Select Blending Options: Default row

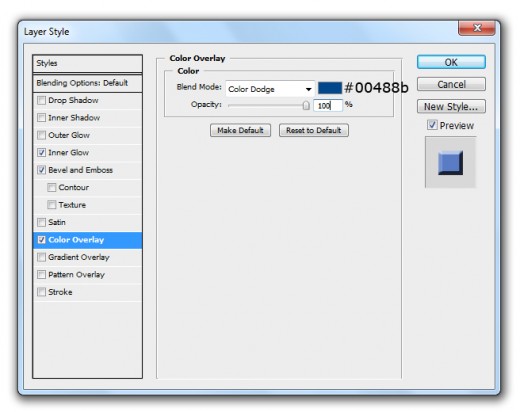click(87, 83)
